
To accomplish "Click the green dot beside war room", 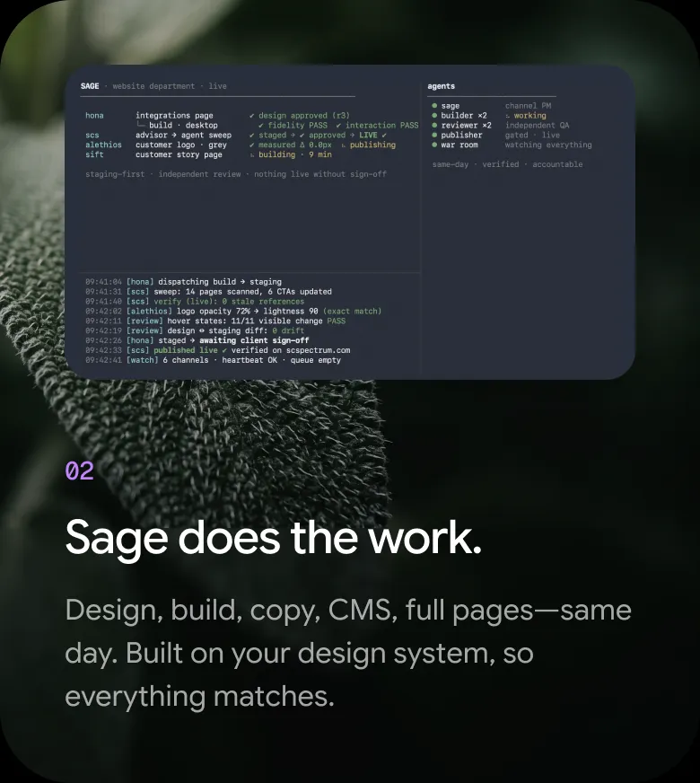I will 434,145.
